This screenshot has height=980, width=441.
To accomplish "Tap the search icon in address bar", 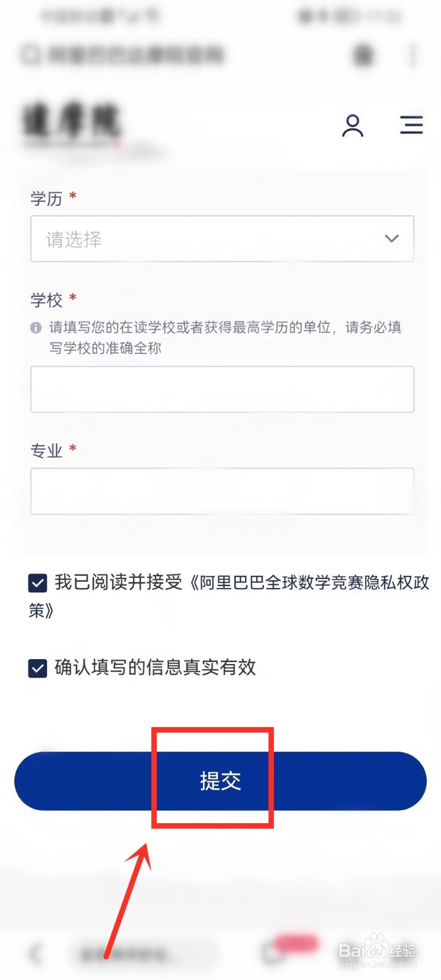I will pos(30,55).
